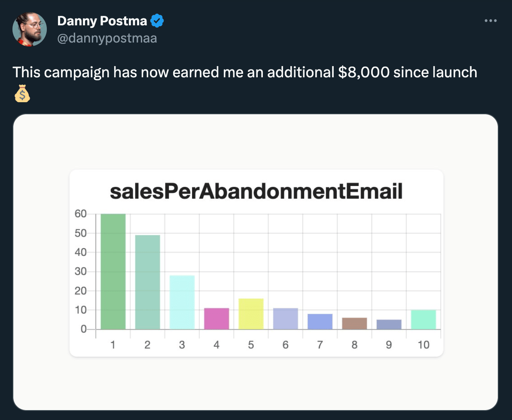Select the brown bar for email 8
The image size is (512, 420).
(355, 323)
